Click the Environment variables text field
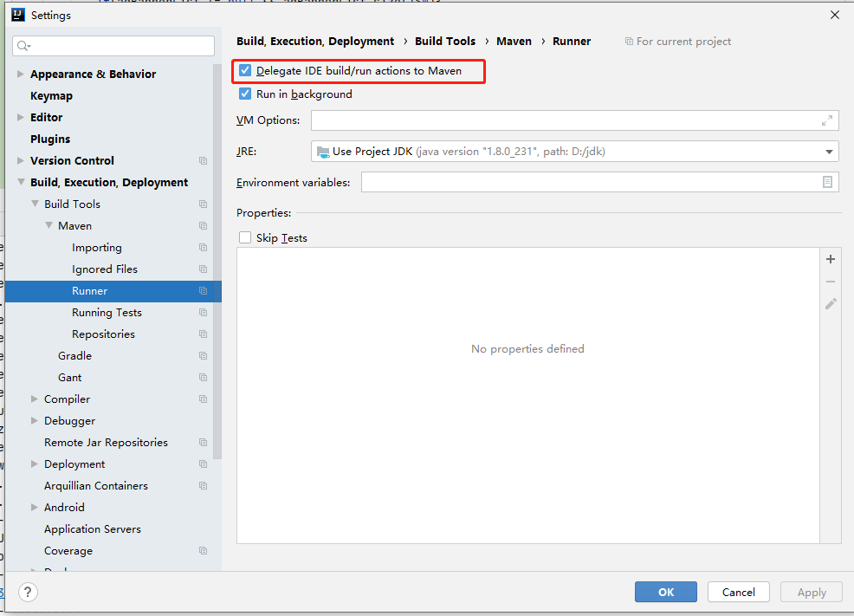The height and width of the screenshot is (616, 854). click(x=599, y=182)
